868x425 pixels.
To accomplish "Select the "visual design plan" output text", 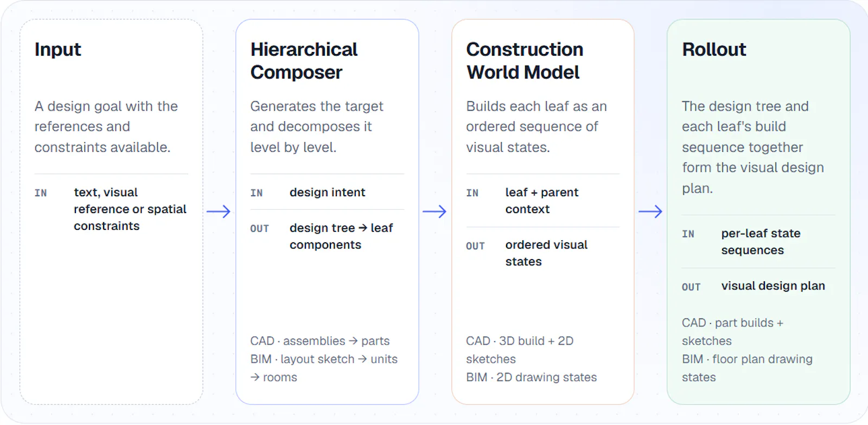I will coord(773,286).
